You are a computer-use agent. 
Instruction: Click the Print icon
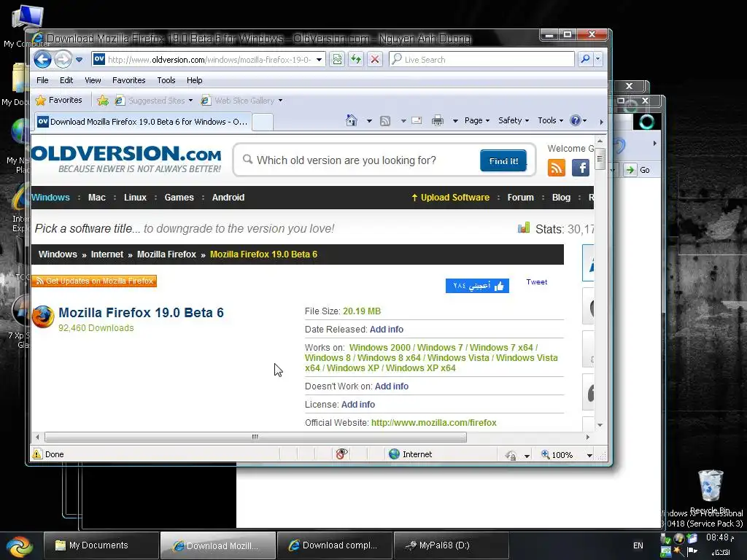click(x=438, y=120)
